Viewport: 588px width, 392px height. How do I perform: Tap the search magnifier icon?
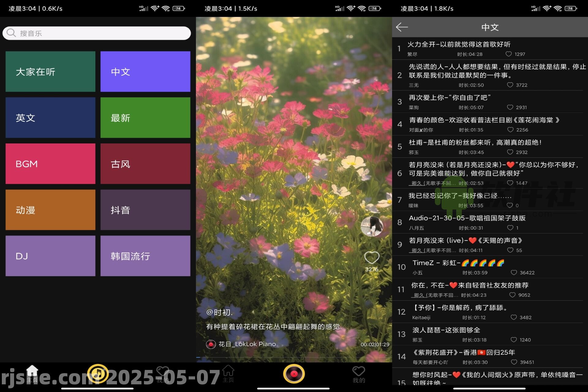(x=11, y=33)
